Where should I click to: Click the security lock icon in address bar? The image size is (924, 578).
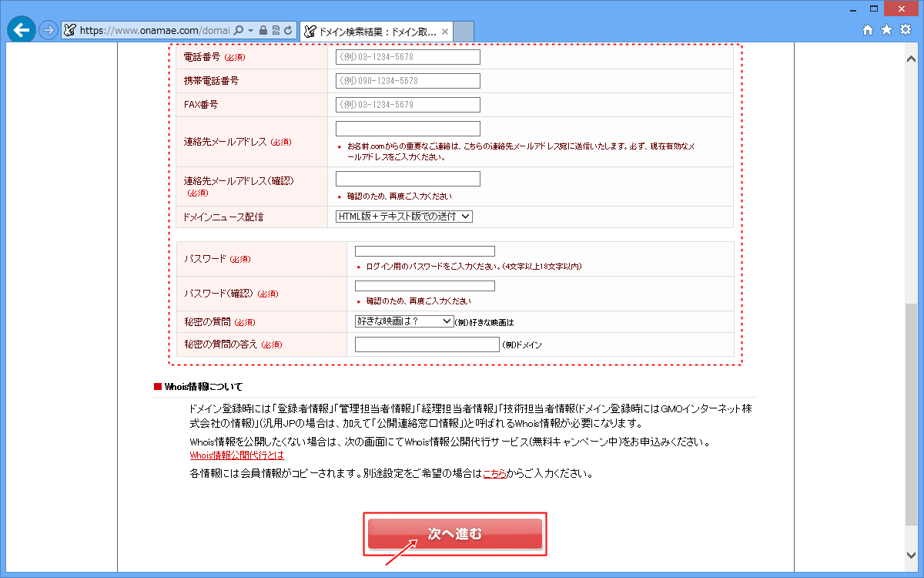pyautogui.click(x=262, y=29)
